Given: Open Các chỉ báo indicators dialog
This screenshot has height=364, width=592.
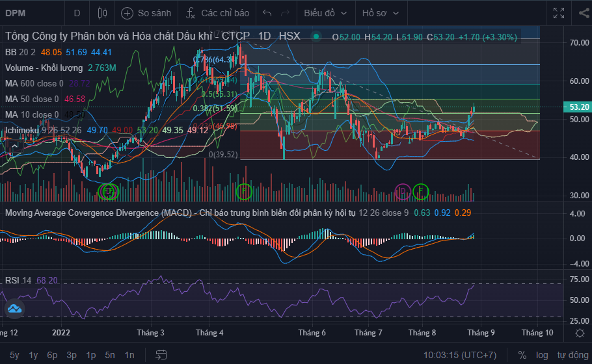Looking at the screenshot, I should tap(217, 13).
